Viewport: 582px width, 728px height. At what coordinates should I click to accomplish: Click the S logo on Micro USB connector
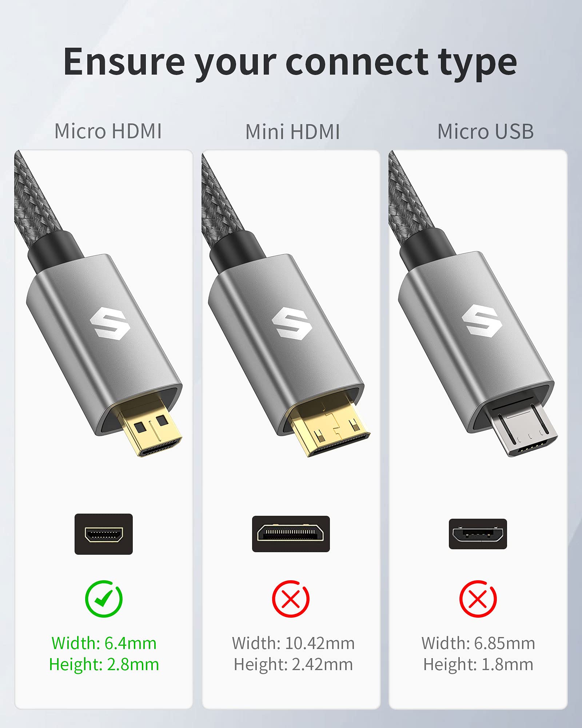click(482, 321)
